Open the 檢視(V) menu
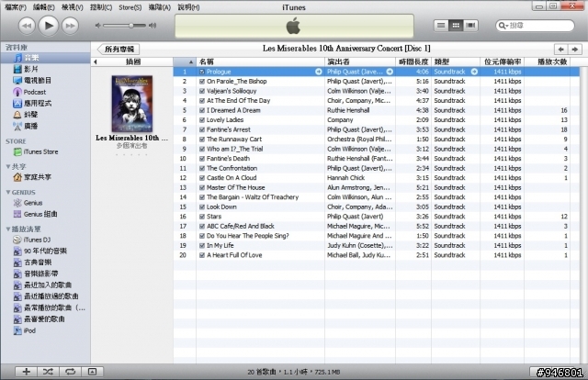588x380 pixels. click(x=72, y=7)
